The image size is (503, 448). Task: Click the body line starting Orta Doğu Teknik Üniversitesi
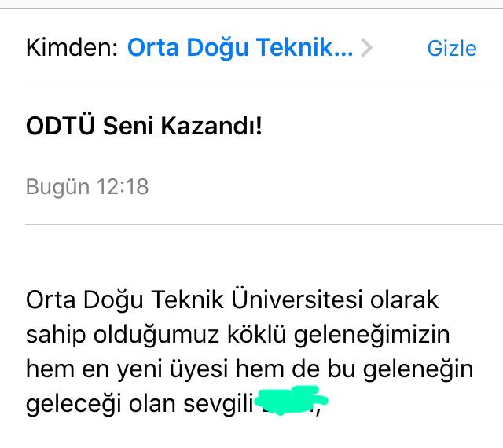coord(232,300)
